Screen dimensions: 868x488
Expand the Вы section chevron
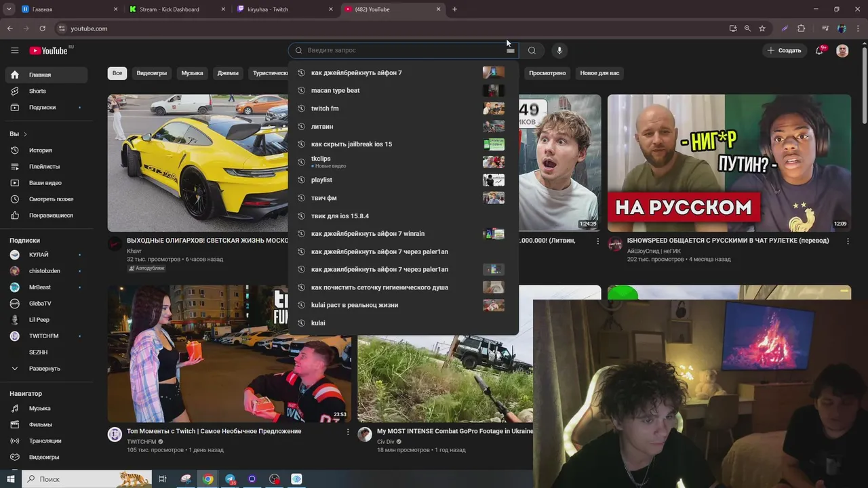coord(25,134)
